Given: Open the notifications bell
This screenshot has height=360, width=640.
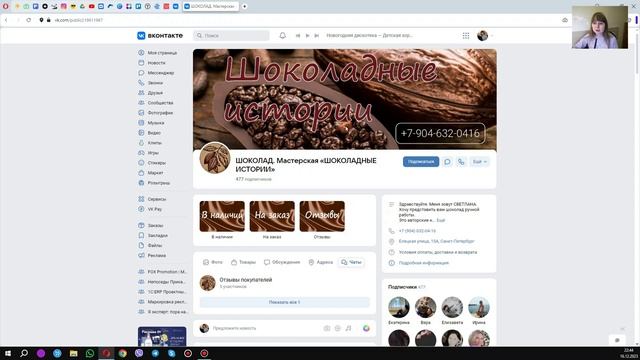Looking at the screenshot, I should point(282,36).
